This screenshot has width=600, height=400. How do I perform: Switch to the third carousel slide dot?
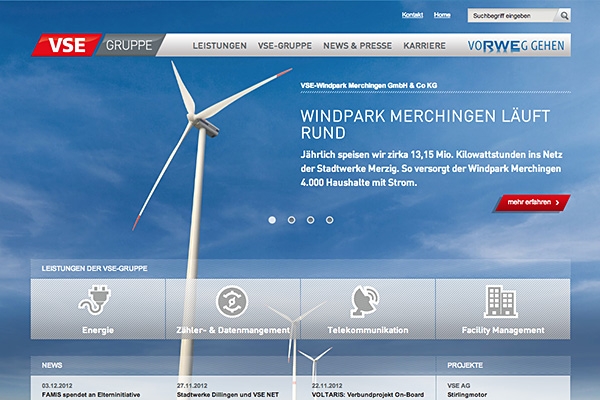[x=310, y=219]
